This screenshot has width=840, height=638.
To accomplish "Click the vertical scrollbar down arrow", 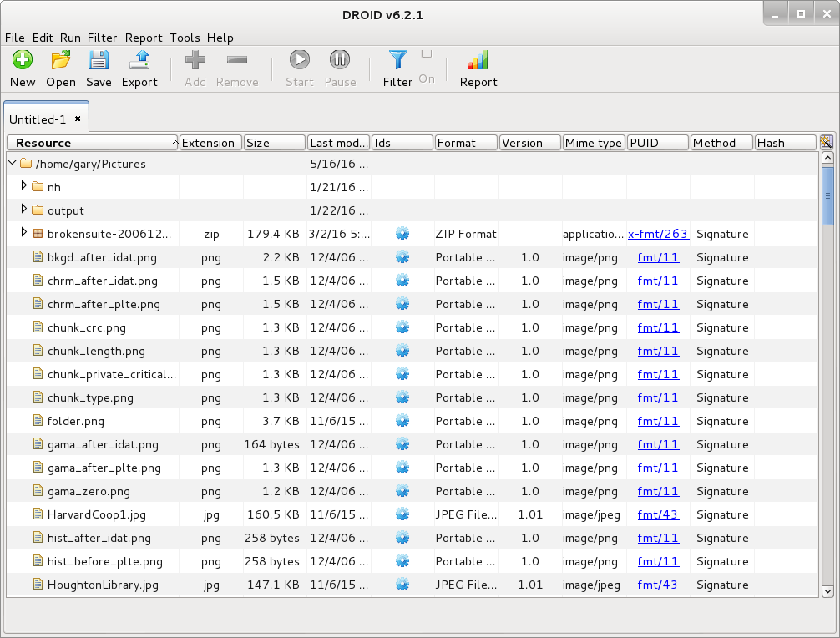I will tap(827, 590).
